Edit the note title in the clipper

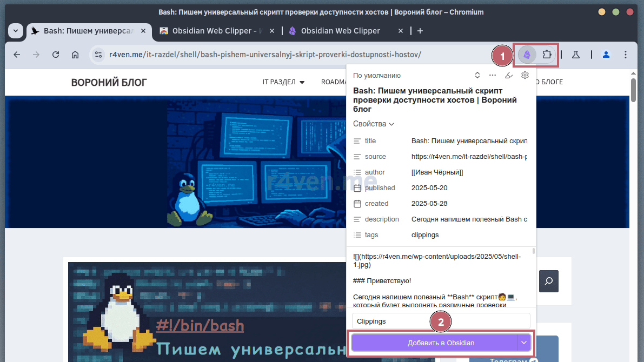(x=441, y=100)
